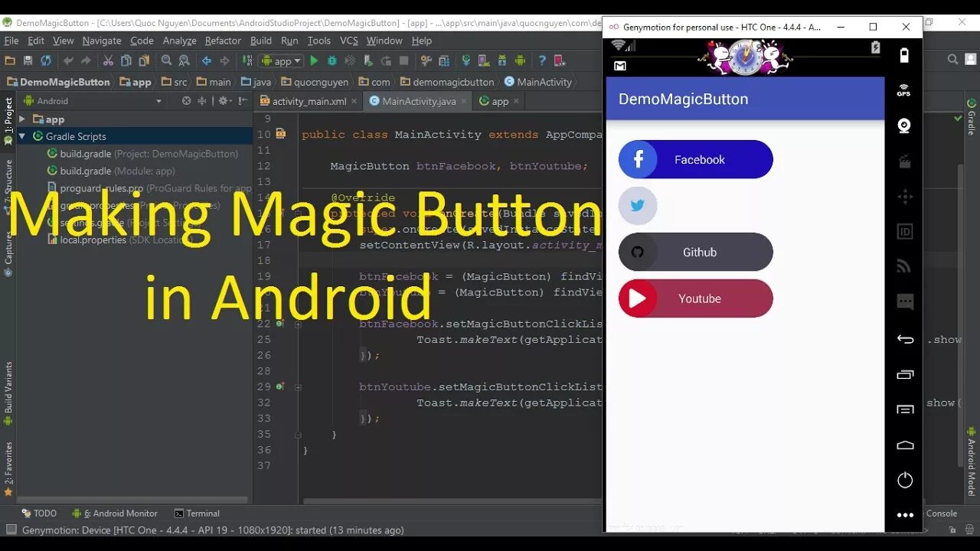Click the Find magnifier icon
The width and height of the screenshot is (980, 551).
pyautogui.click(x=166, y=60)
